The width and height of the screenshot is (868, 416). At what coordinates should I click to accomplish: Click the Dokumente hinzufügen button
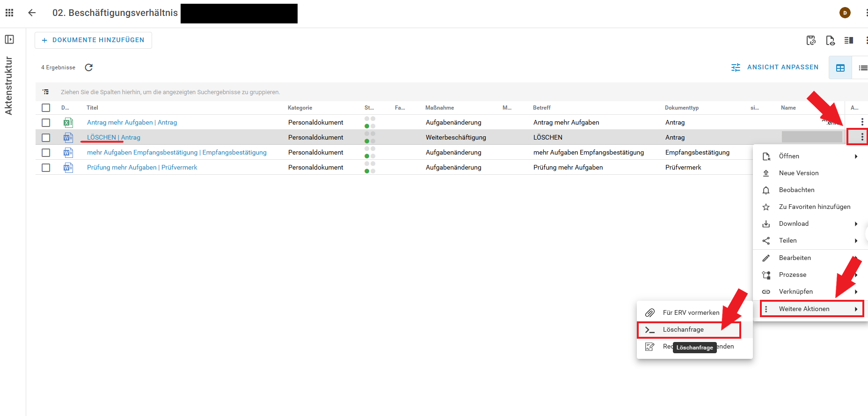point(93,40)
